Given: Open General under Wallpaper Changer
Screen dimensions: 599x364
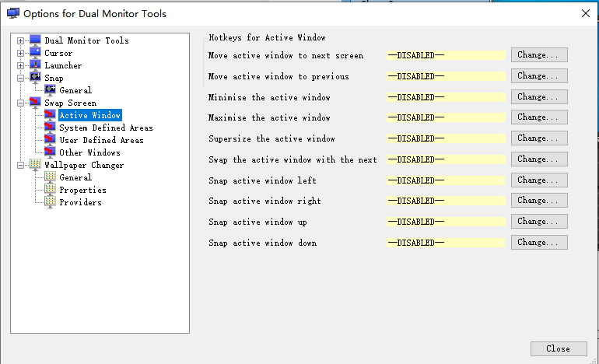Looking at the screenshot, I should pos(75,177).
